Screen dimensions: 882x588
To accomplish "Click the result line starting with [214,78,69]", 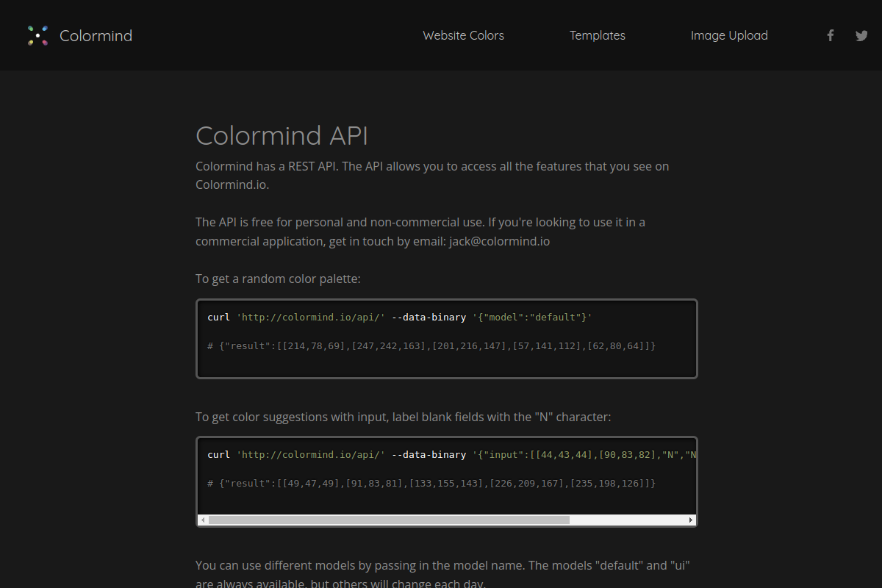I will (x=431, y=345).
